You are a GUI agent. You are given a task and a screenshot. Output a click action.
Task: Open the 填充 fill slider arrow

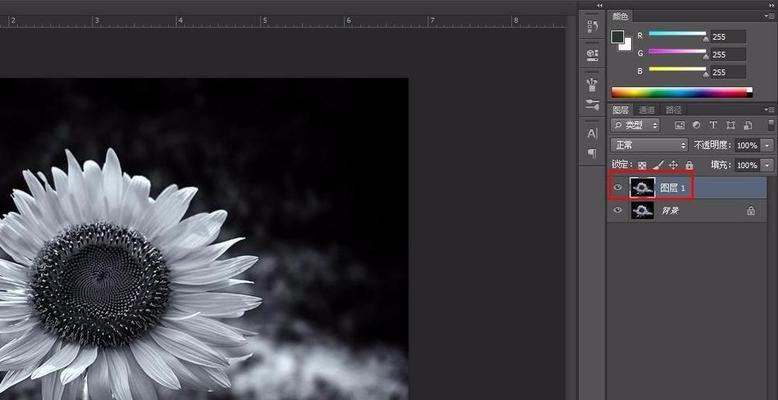769,165
